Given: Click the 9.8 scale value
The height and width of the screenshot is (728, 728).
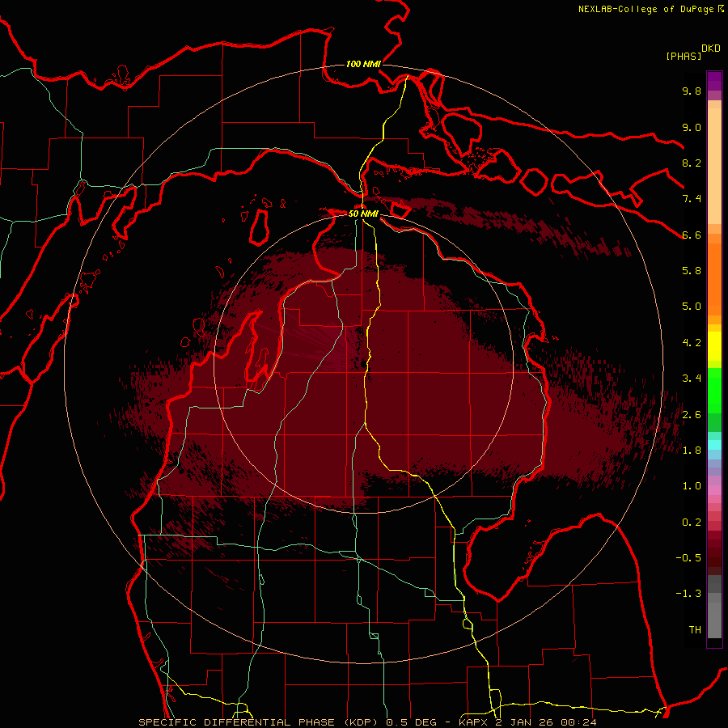Looking at the screenshot, I should (x=692, y=91).
